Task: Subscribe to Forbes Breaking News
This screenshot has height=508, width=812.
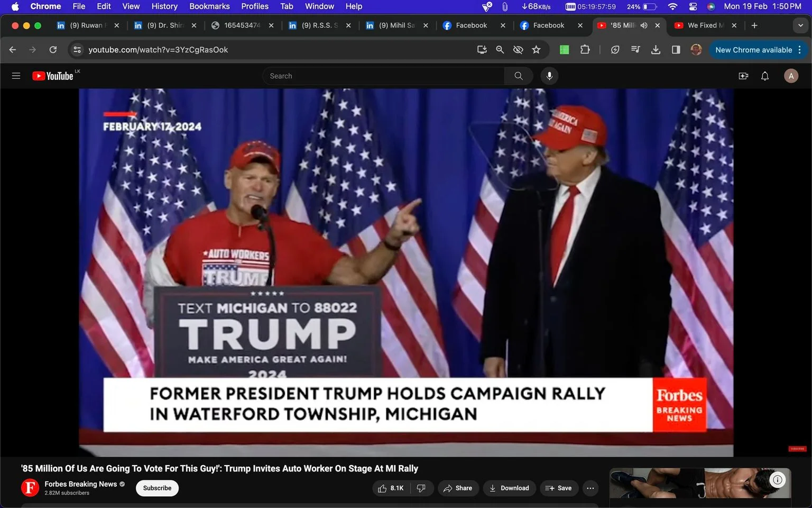Action: coord(157,488)
